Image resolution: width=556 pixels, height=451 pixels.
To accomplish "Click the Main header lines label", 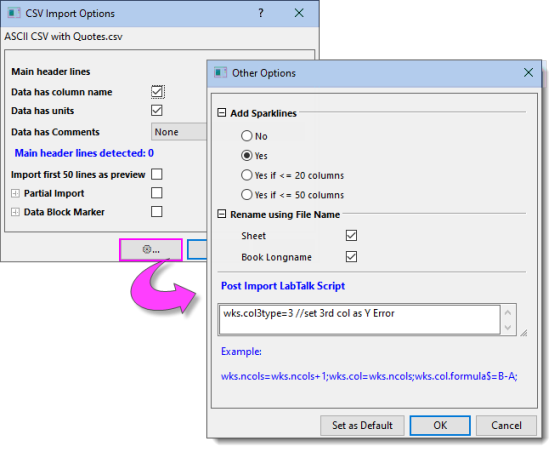I will (51, 72).
